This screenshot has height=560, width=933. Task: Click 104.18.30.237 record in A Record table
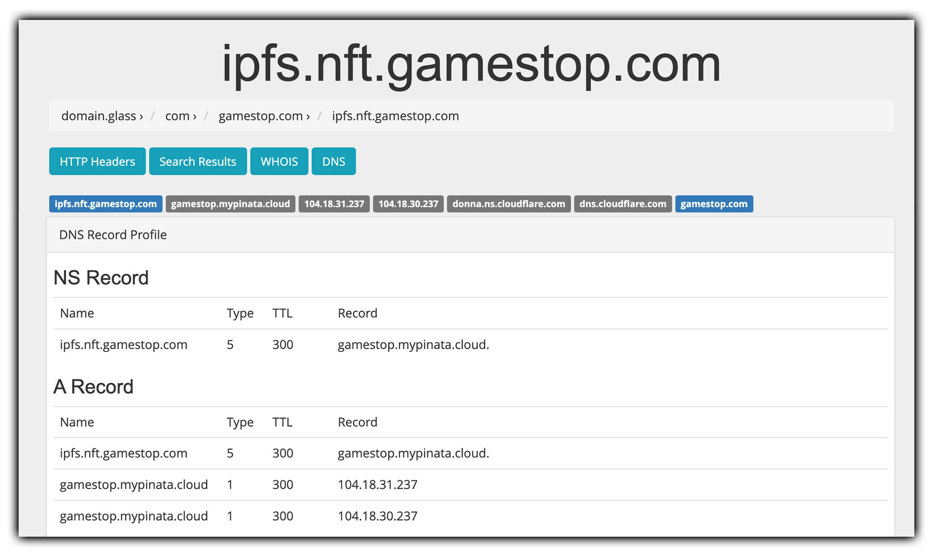coord(378,516)
